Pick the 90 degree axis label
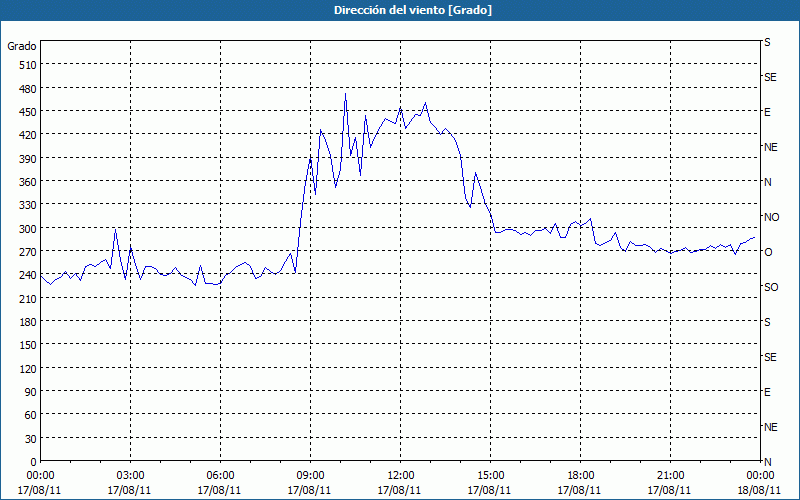Viewport: 800px width, 500px height. click(31, 392)
